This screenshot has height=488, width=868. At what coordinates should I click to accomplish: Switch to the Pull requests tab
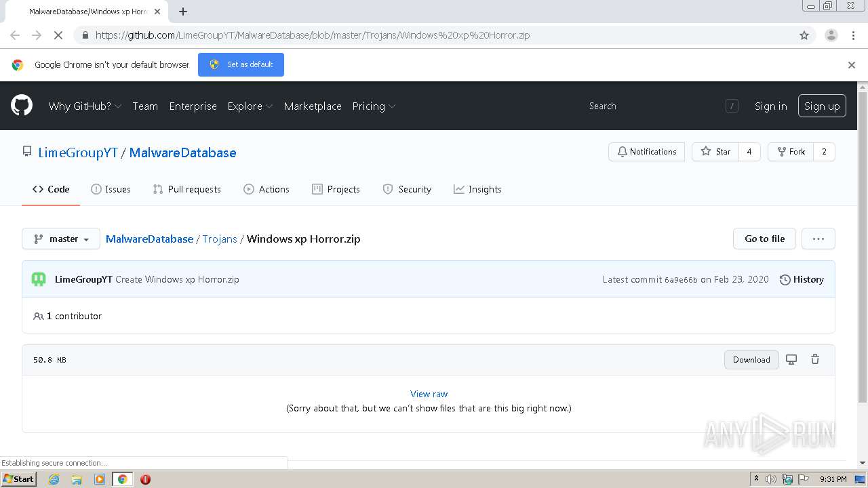click(x=187, y=189)
